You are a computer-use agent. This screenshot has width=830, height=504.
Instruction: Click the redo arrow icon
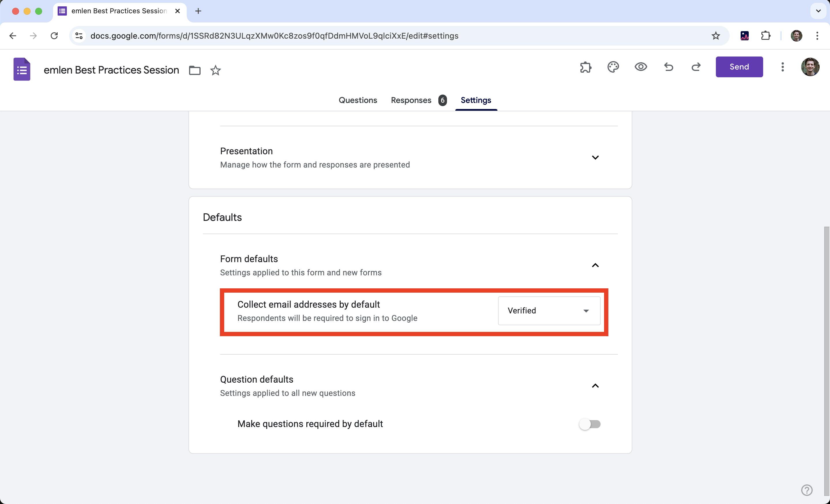696,67
